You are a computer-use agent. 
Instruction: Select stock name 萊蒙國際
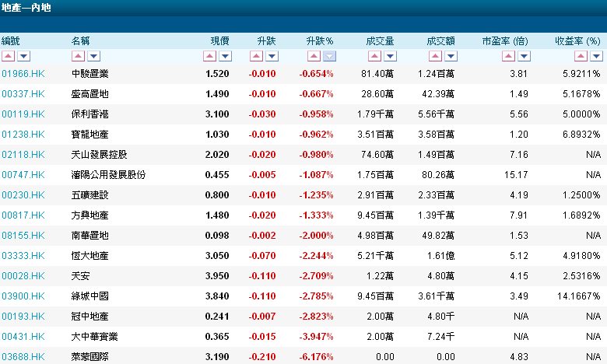[89, 357]
